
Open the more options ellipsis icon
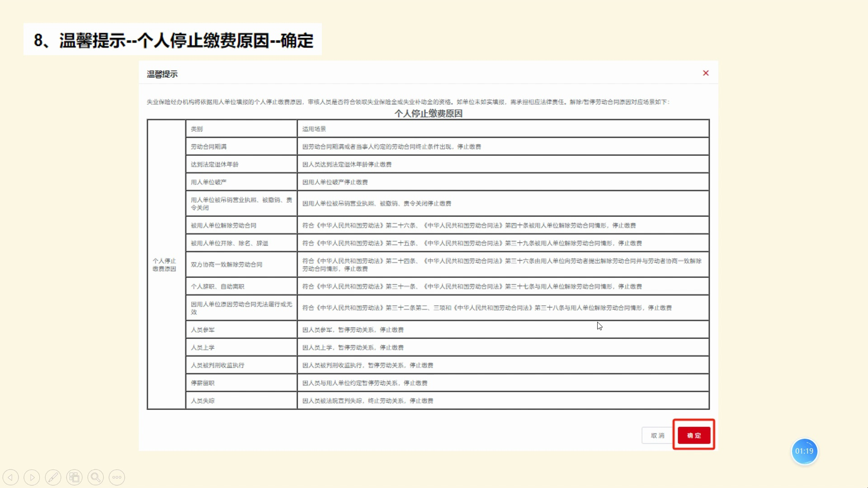[x=117, y=477]
